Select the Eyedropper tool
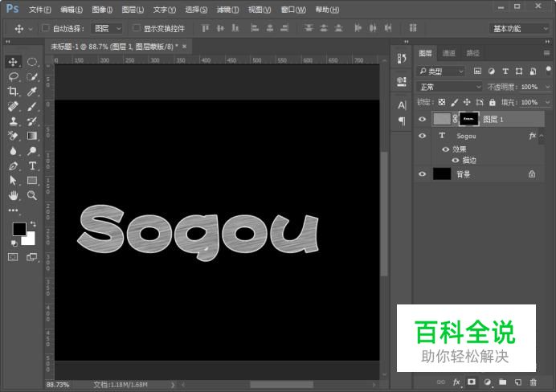The image size is (556, 392). pos(32,92)
